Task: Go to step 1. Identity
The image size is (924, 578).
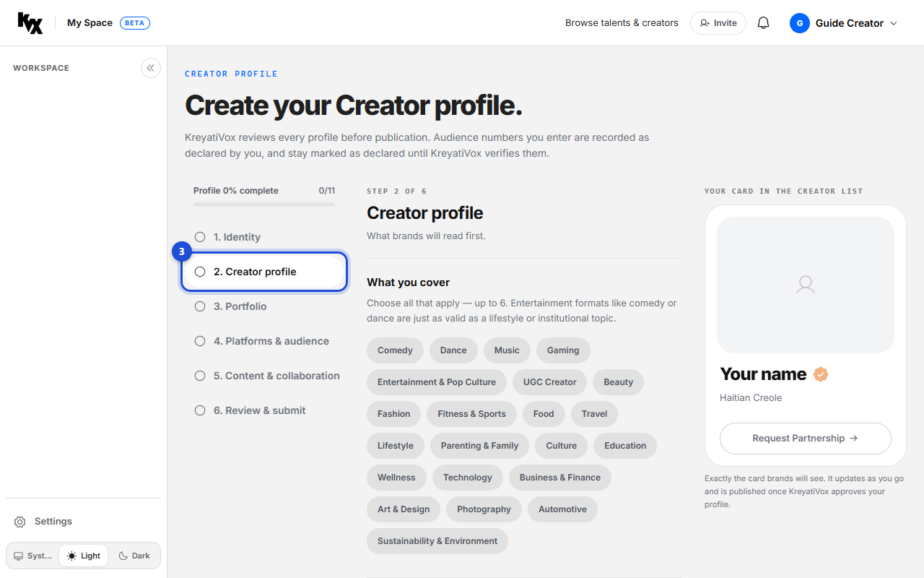Action: click(264, 237)
